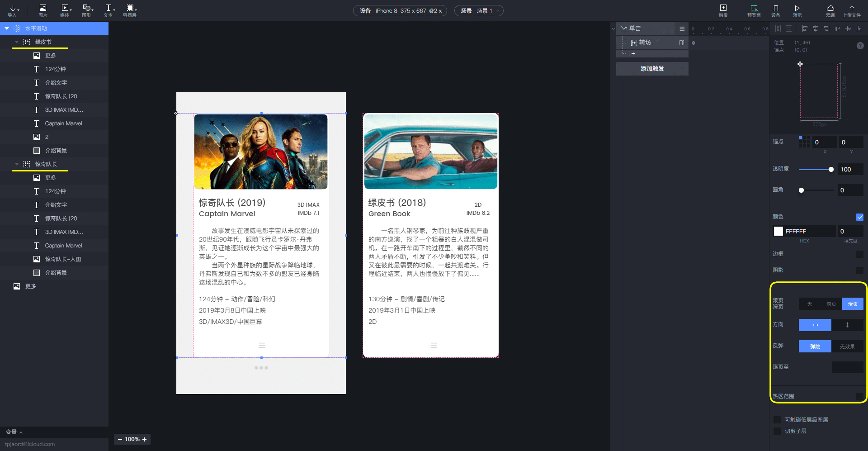Select horizontal direction arrow for 方向
Viewport: 868px width, 451px height.
pyautogui.click(x=815, y=325)
